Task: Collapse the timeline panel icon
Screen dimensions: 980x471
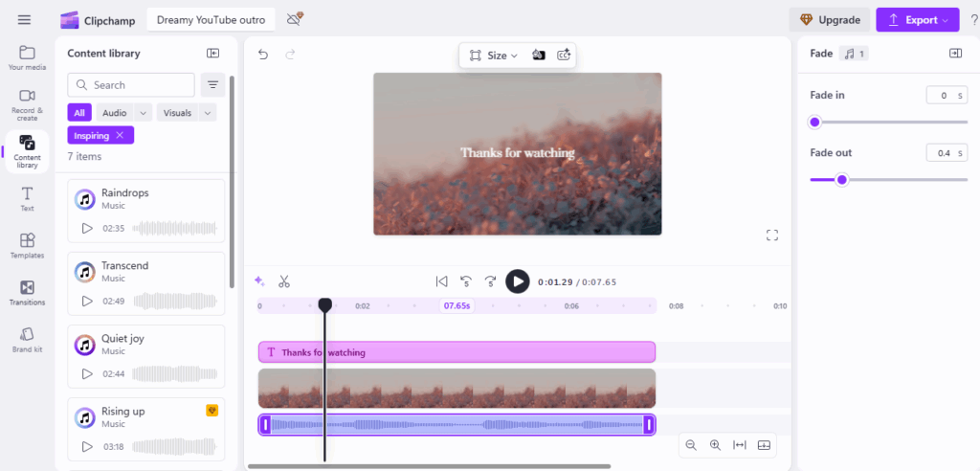Action: tap(764, 445)
